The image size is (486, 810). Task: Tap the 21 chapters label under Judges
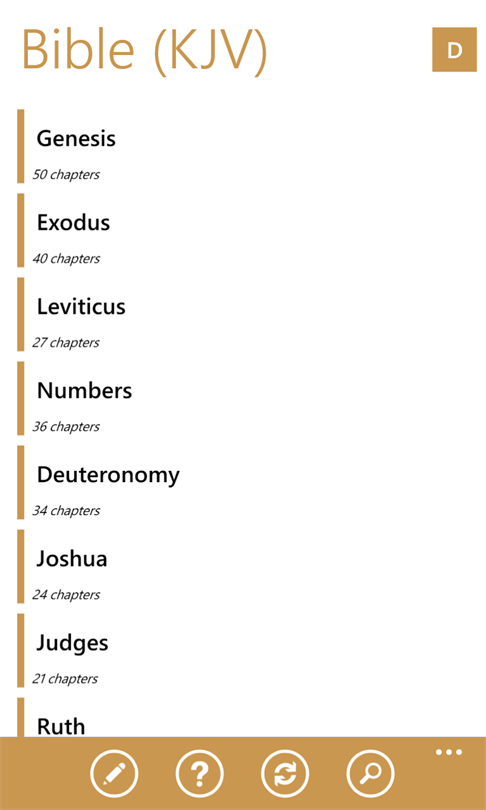click(x=65, y=679)
